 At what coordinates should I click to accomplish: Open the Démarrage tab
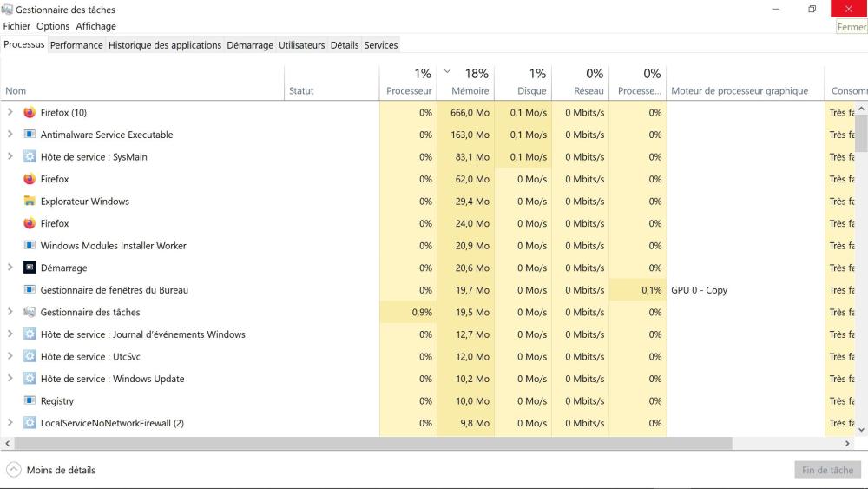click(250, 45)
